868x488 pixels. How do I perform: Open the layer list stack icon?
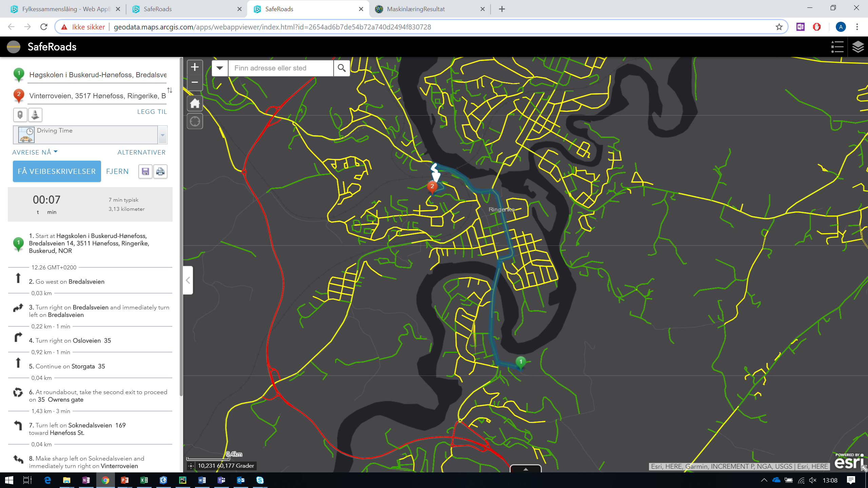858,47
